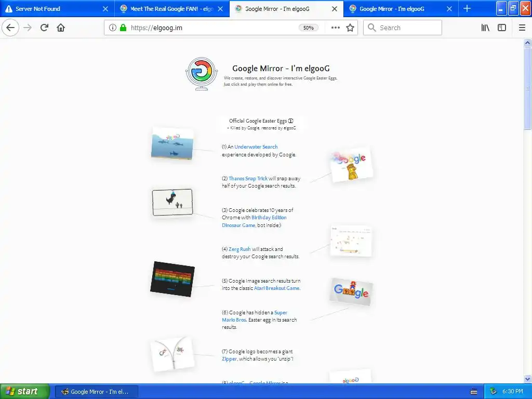The image size is (532, 399).
Task: Click the Mario Google logo thumbnail
Action: point(351,291)
